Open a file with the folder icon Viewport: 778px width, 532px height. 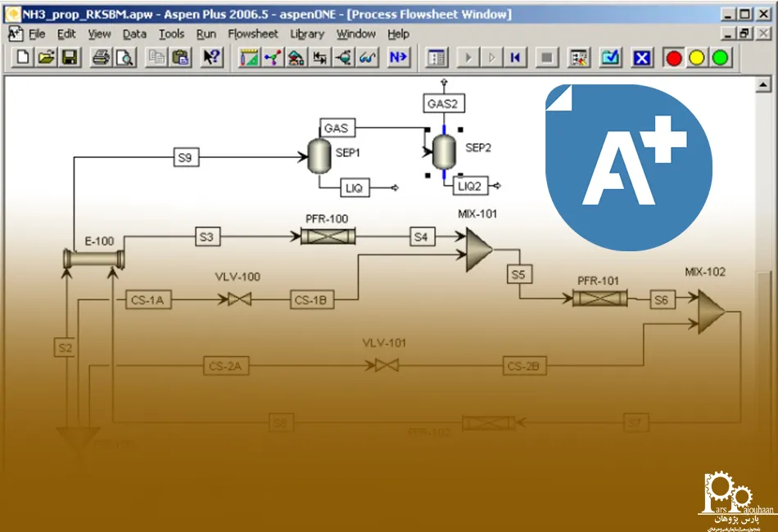click(x=47, y=58)
